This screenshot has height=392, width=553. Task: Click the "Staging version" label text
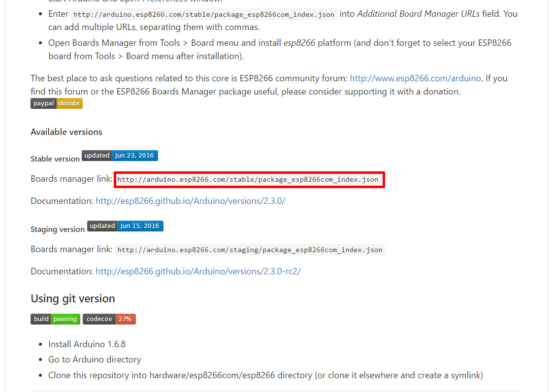coord(58,229)
